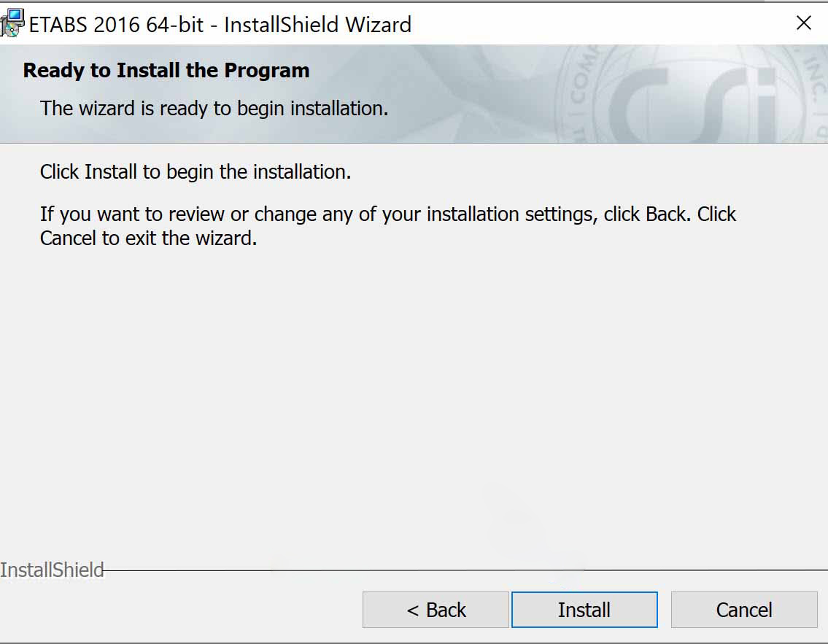Screen dimensions: 828x644
Task: Click the ETABS 2016 64-bit window title text
Action: pyautogui.click(x=220, y=25)
